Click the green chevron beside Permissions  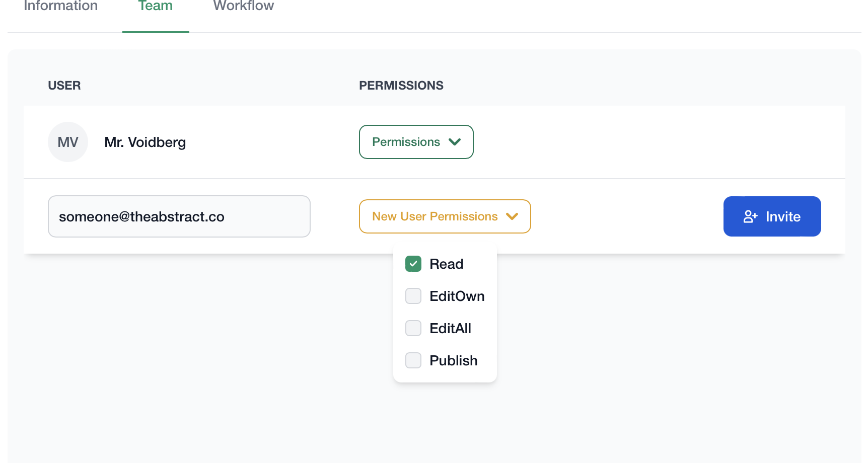pos(455,142)
